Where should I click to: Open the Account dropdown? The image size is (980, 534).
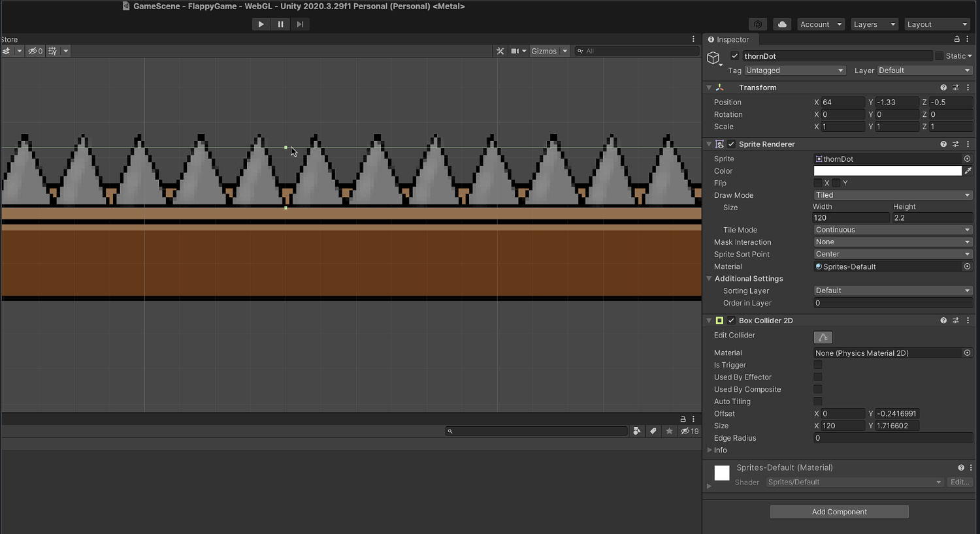point(821,24)
